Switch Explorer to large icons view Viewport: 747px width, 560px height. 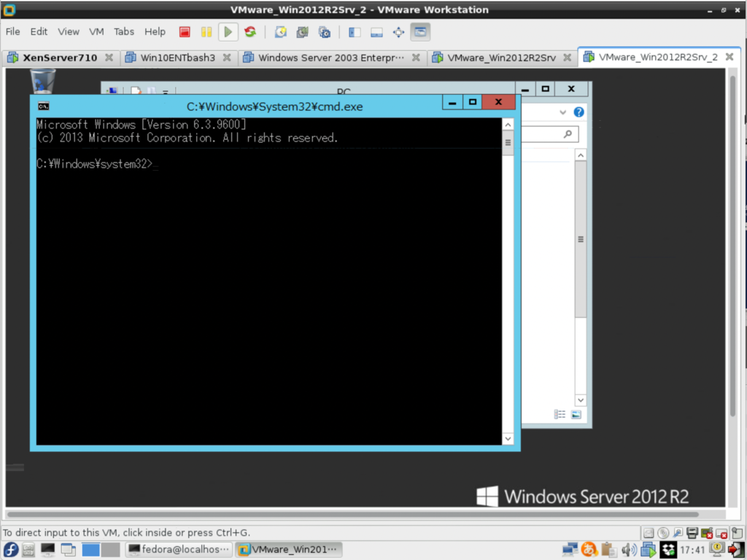(576, 414)
